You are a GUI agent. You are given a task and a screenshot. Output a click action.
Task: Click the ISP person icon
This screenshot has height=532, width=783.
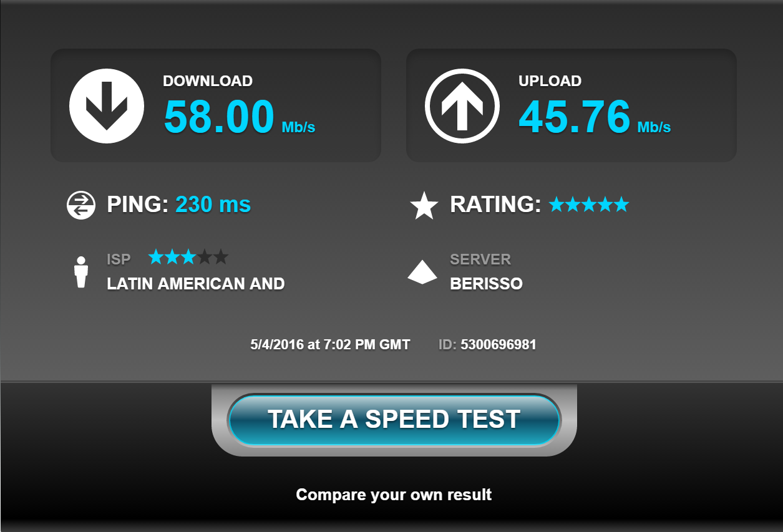(x=81, y=272)
